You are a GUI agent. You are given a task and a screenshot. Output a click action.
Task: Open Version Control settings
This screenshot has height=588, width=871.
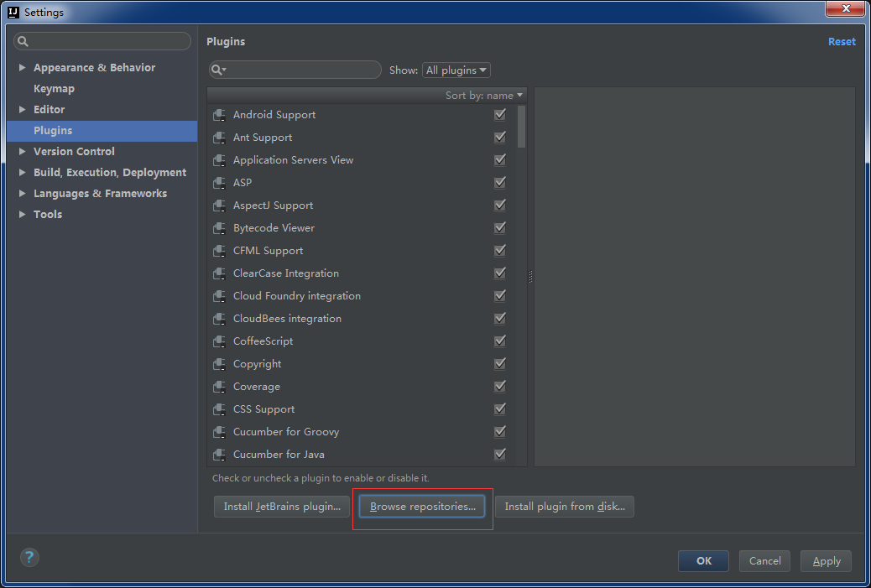(74, 152)
